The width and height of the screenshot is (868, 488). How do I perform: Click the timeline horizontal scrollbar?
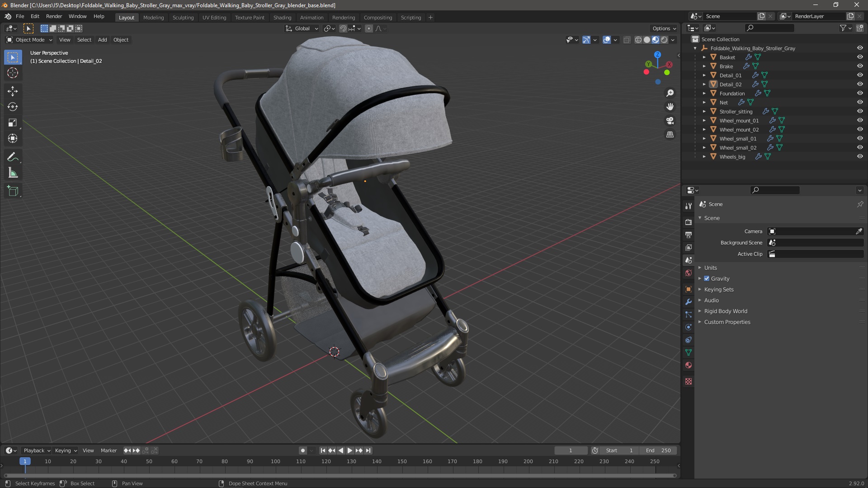point(340,475)
